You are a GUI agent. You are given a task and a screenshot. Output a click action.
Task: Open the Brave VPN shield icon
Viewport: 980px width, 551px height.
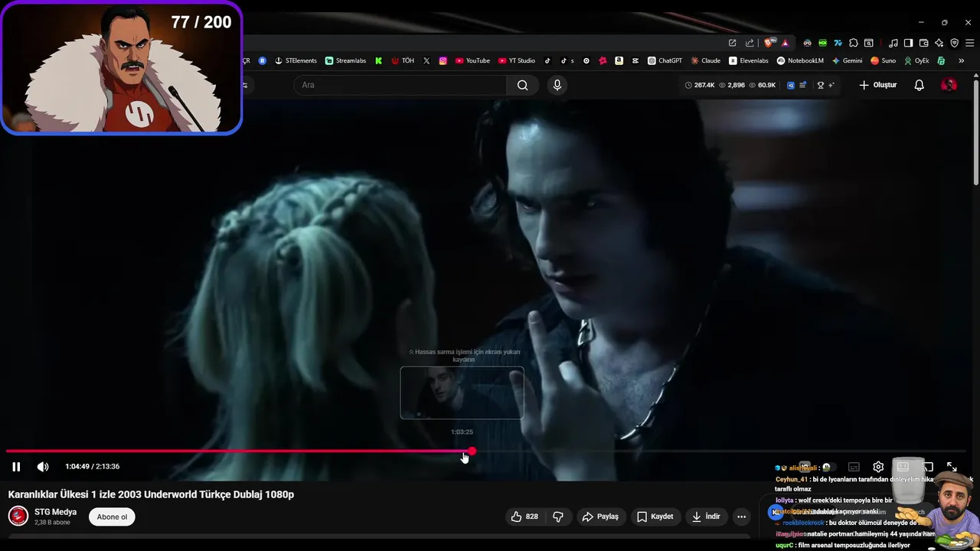[x=954, y=43]
